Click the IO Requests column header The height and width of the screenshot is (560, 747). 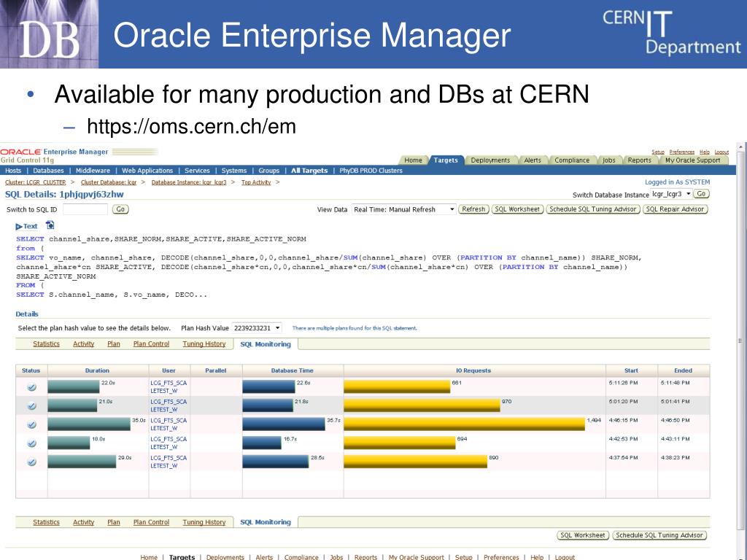473,370
